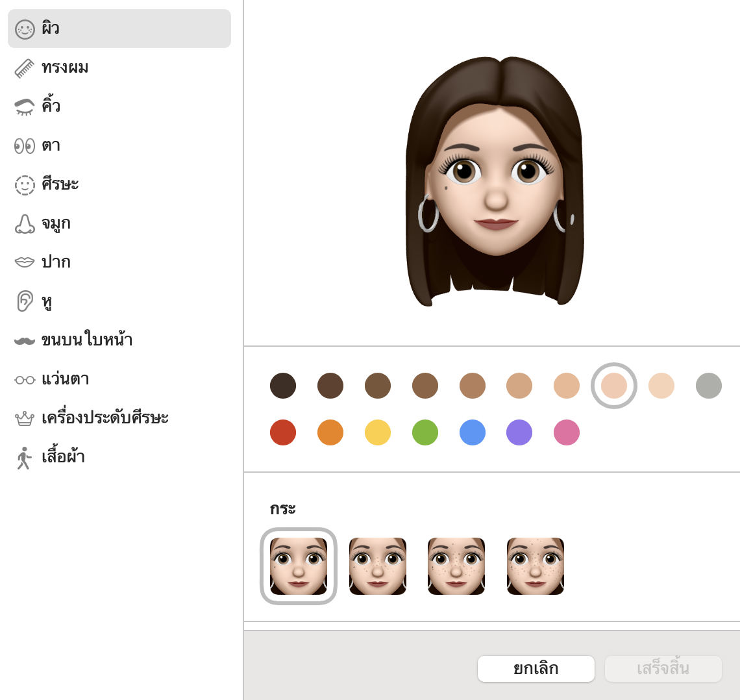Click the eyes icon in sidebar
This screenshot has height=700, width=740.
25,145
